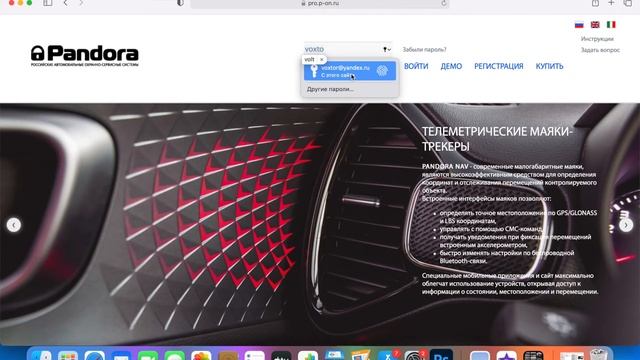Open Photos from the dock

201,355
